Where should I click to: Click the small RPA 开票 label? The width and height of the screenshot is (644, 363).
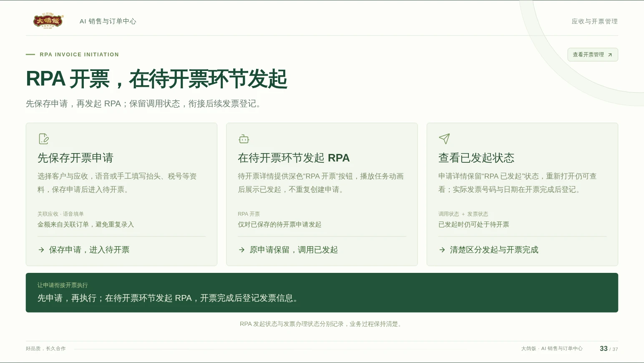(249, 214)
